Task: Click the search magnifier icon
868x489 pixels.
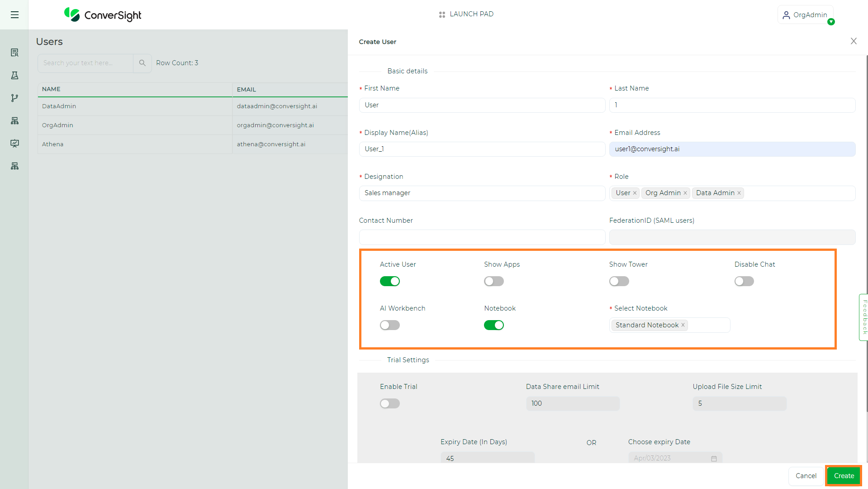Action: point(142,63)
